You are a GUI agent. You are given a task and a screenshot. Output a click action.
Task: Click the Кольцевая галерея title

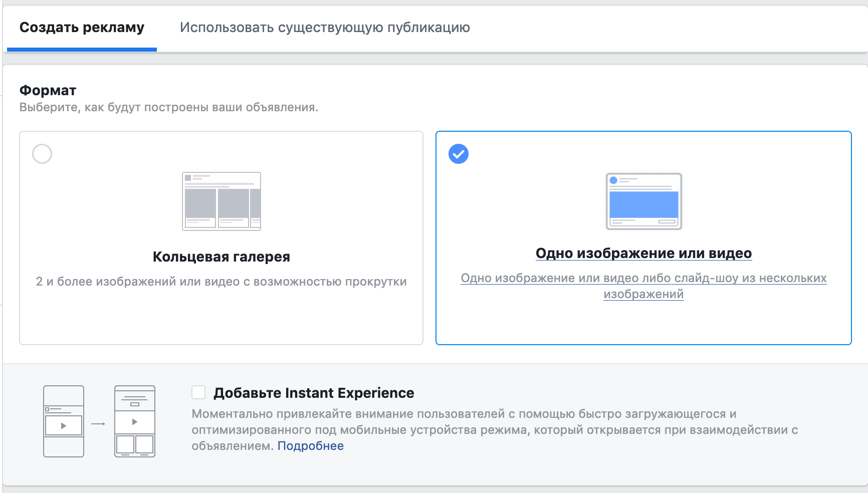[222, 257]
